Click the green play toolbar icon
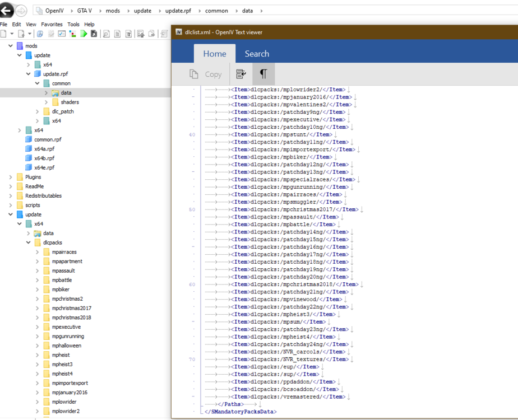This screenshot has width=518, height=420. pyautogui.click(x=84, y=34)
